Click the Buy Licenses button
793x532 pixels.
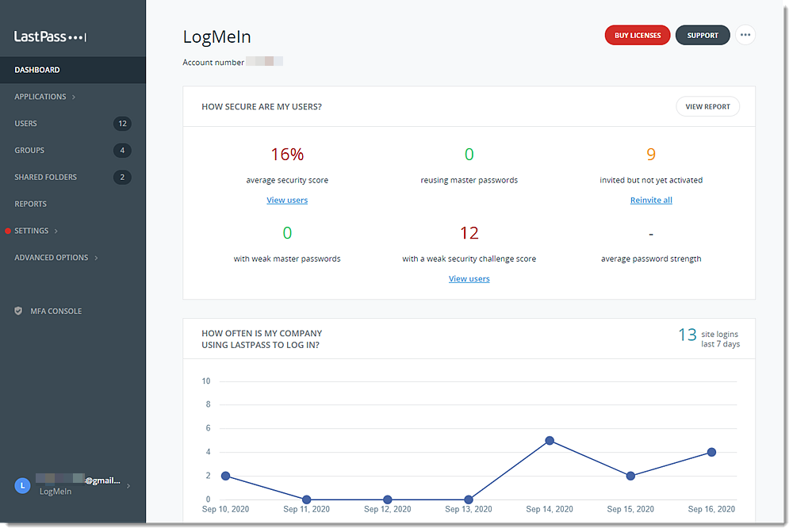pyautogui.click(x=638, y=35)
